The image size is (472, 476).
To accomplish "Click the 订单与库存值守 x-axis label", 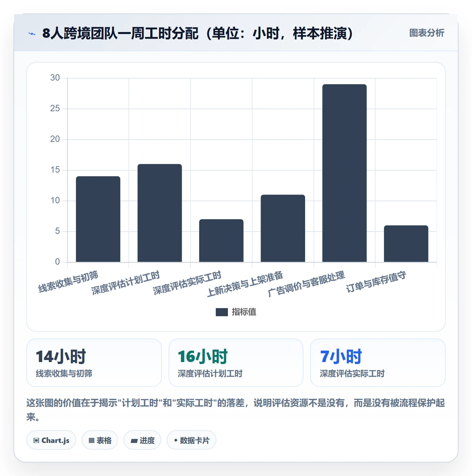I will point(376,282).
